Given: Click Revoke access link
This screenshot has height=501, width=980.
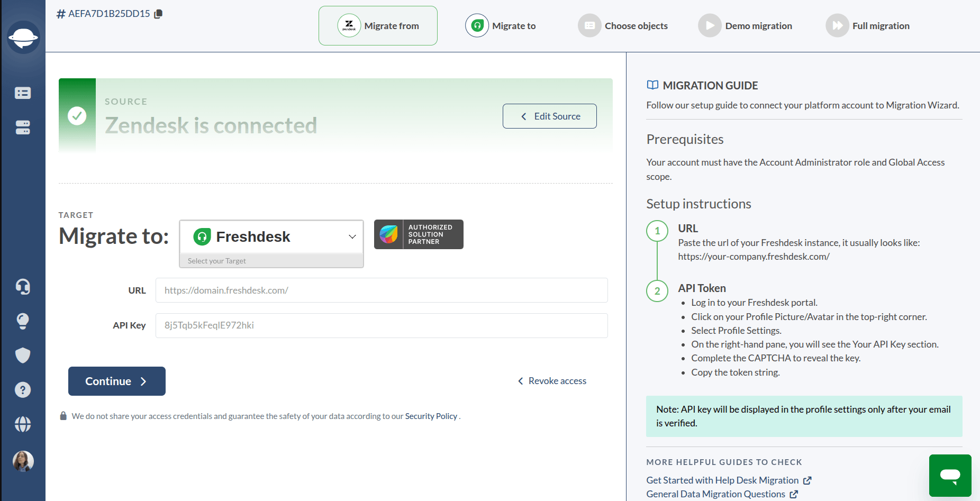Looking at the screenshot, I should coord(552,381).
